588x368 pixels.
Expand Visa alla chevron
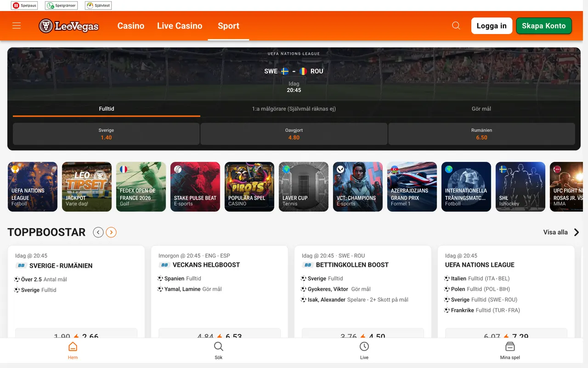577,232
